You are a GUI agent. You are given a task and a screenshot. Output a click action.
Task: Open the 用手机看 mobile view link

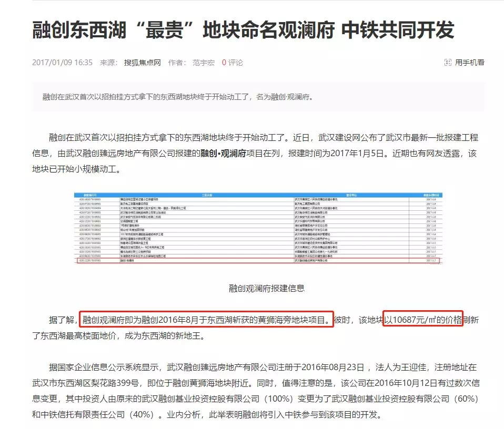pyautogui.click(x=469, y=62)
